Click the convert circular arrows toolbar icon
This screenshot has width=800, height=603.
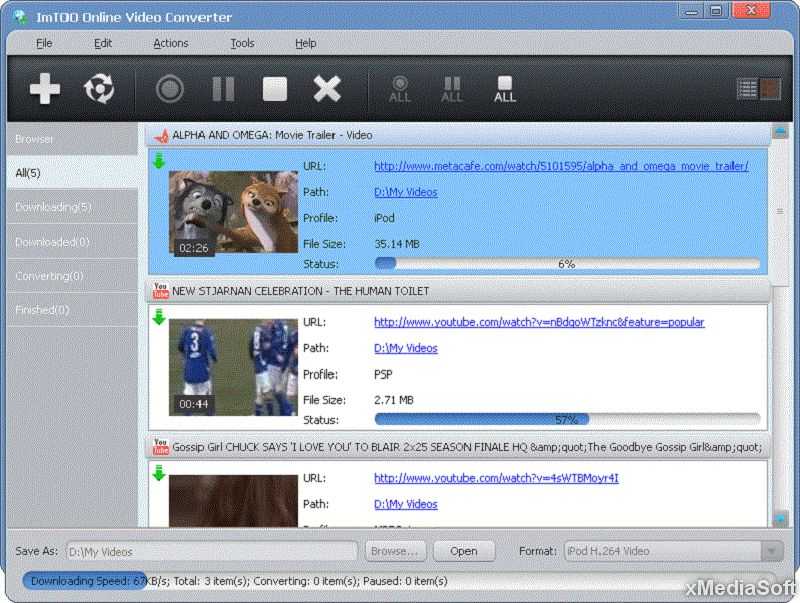pyautogui.click(x=99, y=89)
